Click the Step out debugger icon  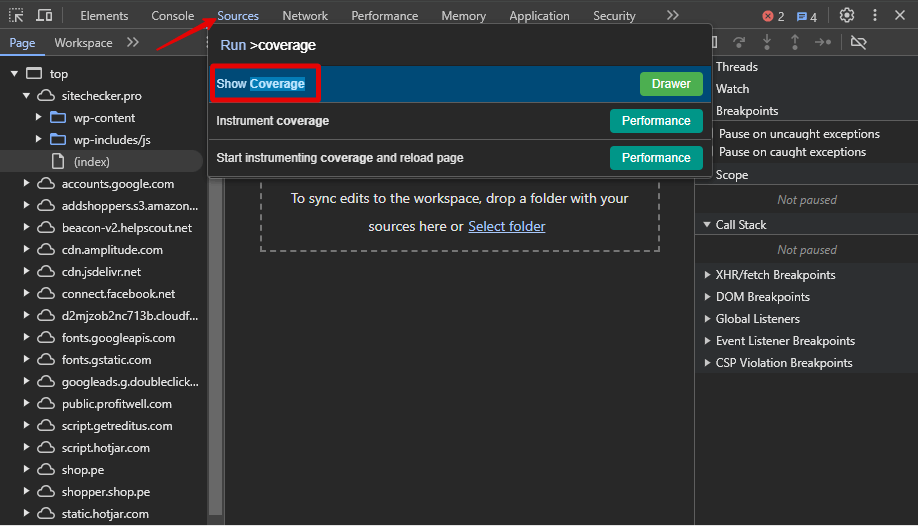(794, 42)
